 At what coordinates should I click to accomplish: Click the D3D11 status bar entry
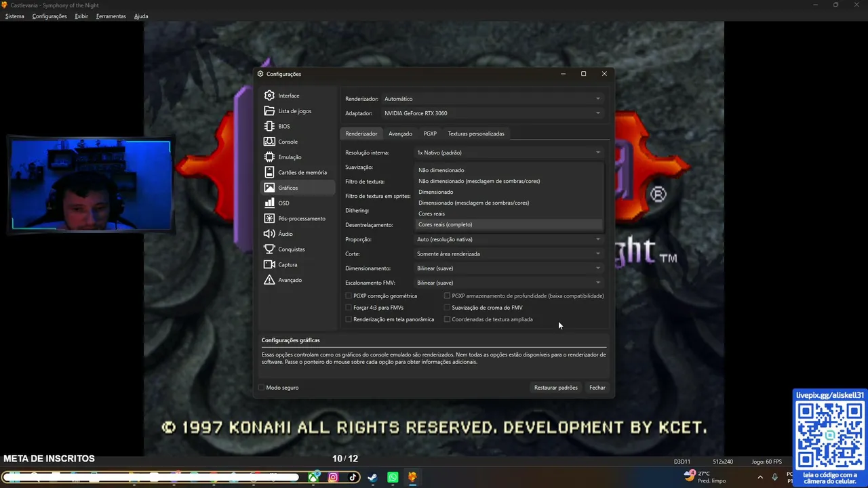(682, 462)
